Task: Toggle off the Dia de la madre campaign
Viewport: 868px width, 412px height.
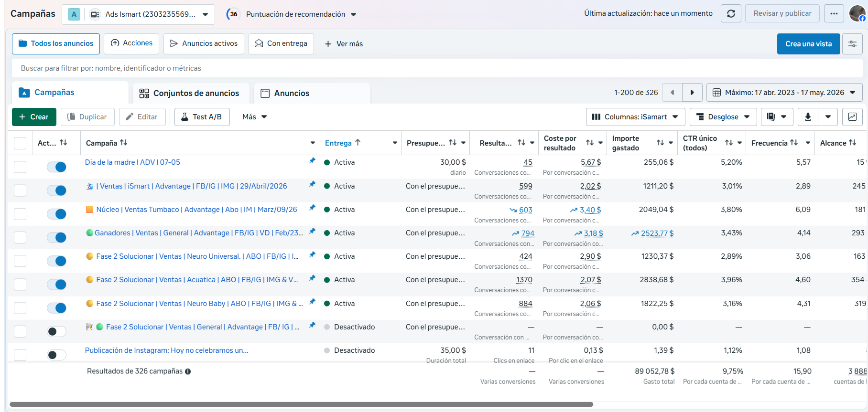Action: (x=56, y=167)
